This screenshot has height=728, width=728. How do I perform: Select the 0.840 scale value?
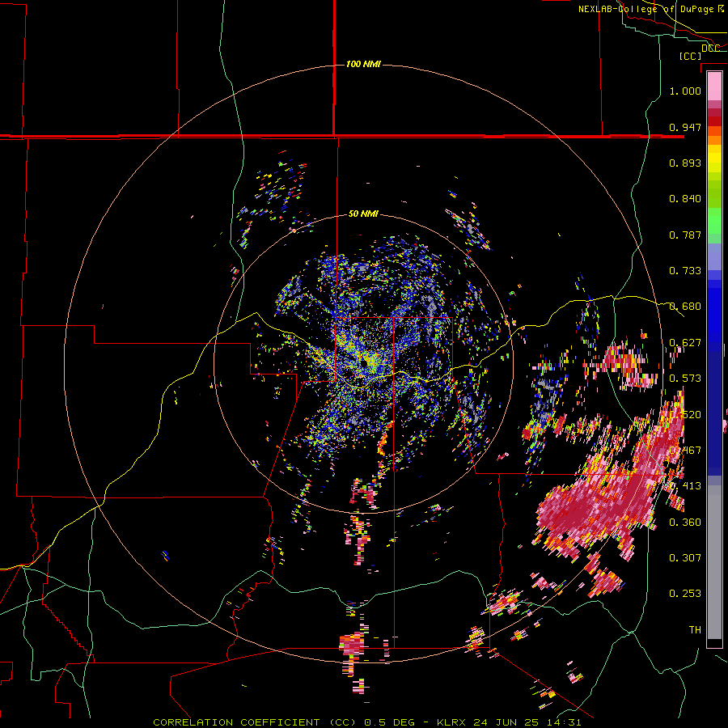(x=685, y=199)
